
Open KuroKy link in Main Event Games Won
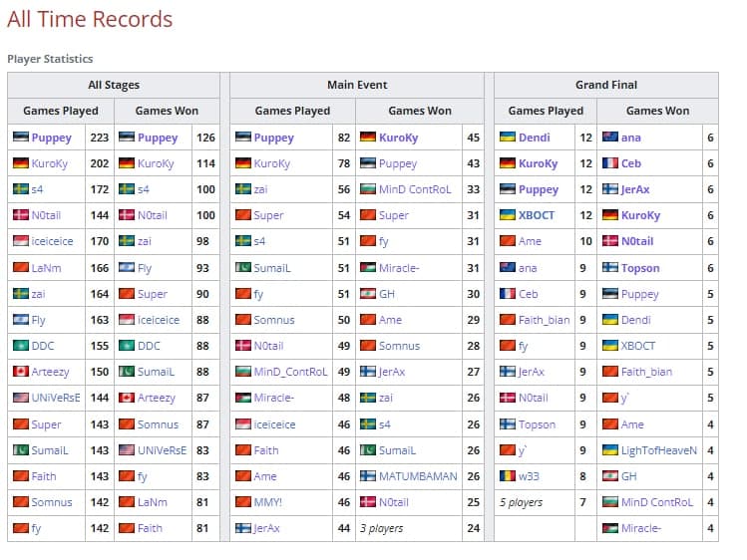[x=399, y=138]
